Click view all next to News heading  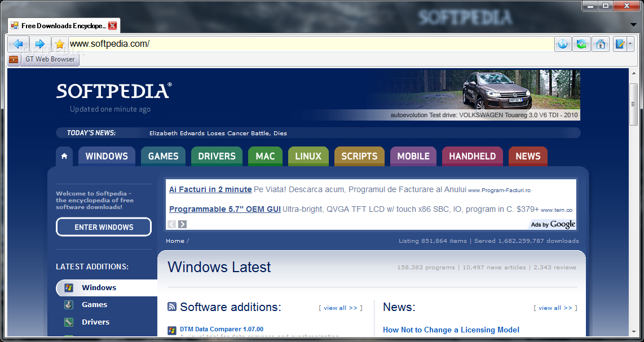click(x=555, y=308)
